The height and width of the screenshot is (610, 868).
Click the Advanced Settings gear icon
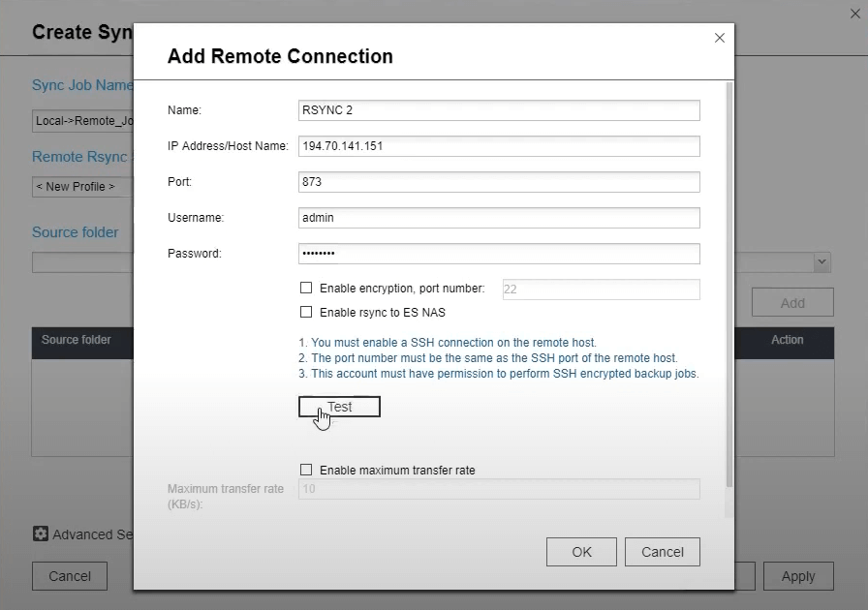(x=41, y=534)
